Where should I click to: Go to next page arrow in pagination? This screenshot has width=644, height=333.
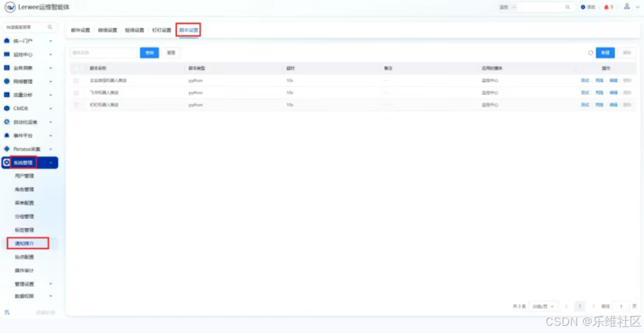593,306
